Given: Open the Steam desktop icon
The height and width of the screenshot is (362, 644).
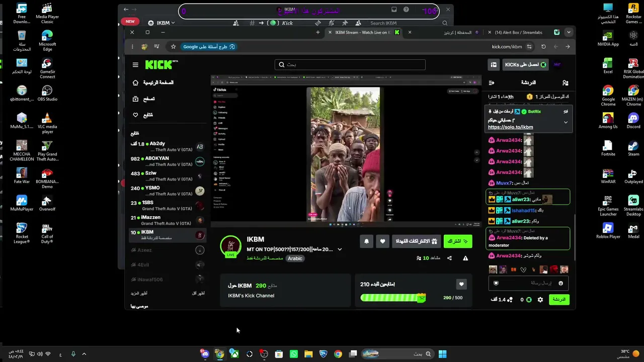Looking at the screenshot, I should click(633, 148).
